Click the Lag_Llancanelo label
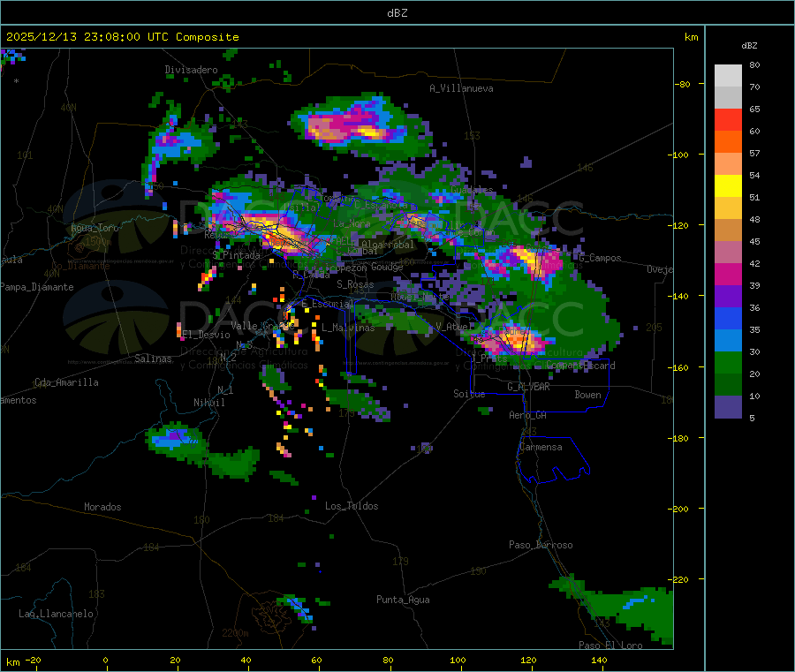 pos(57,613)
